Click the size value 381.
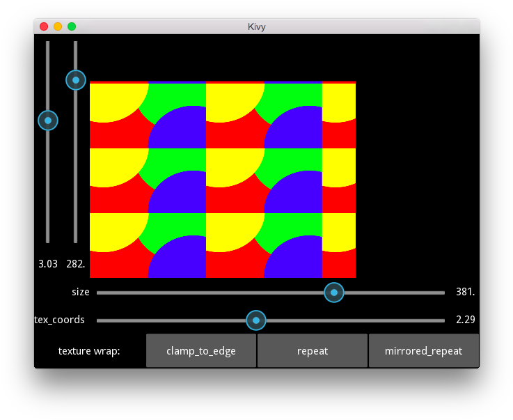 [465, 292]
